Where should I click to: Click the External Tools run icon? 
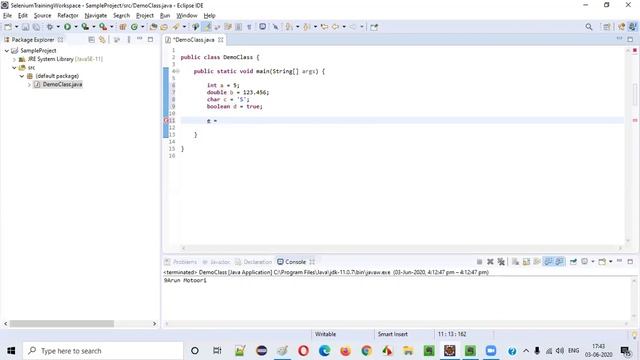coord(103,27)
